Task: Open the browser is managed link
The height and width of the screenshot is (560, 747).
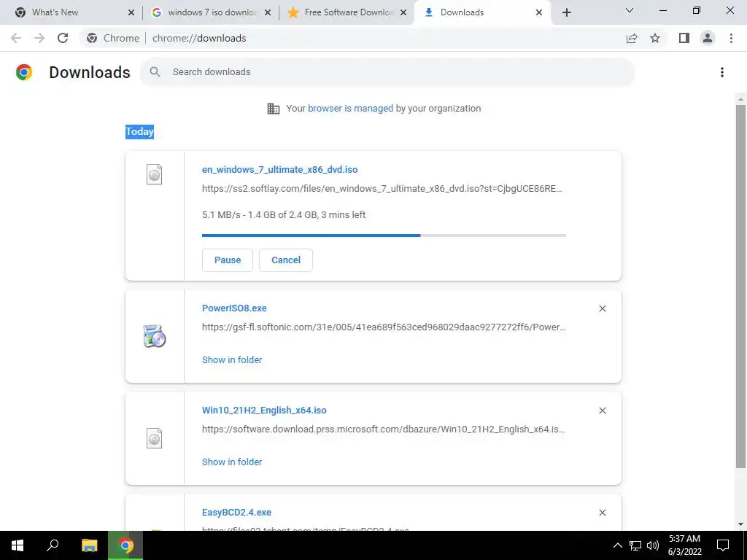Action: pos(351,108)
